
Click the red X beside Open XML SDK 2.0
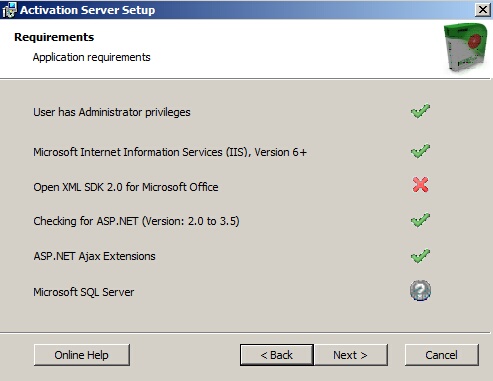click(420, 185)
